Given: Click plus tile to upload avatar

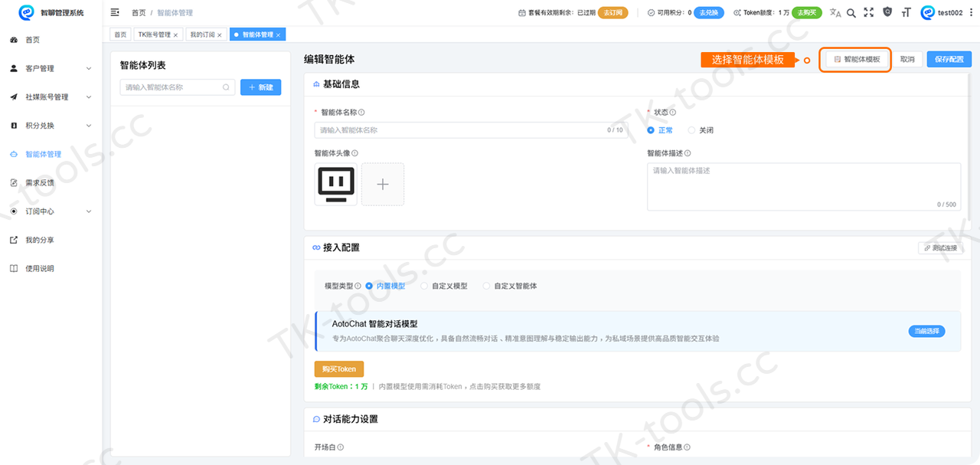Looking at the screenshot, I should click(383, 184).
